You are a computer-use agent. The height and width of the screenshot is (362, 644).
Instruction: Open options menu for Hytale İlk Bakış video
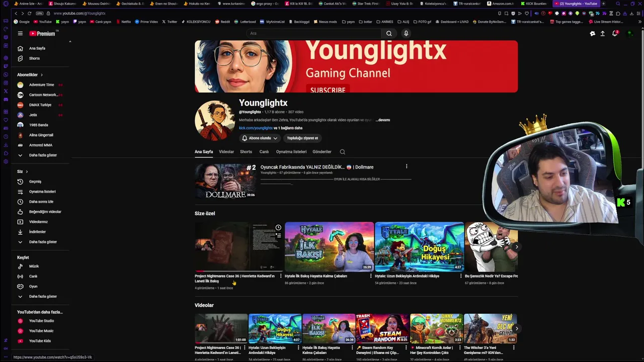371,276
